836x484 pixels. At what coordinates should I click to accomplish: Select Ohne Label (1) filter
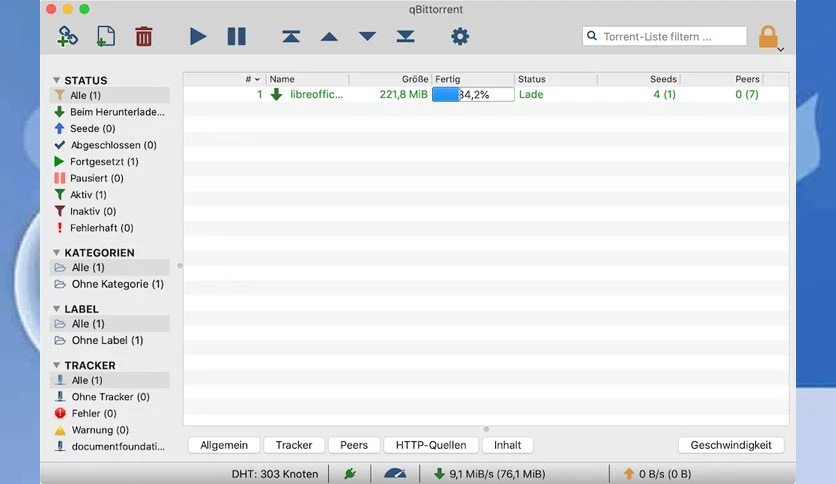109,340
